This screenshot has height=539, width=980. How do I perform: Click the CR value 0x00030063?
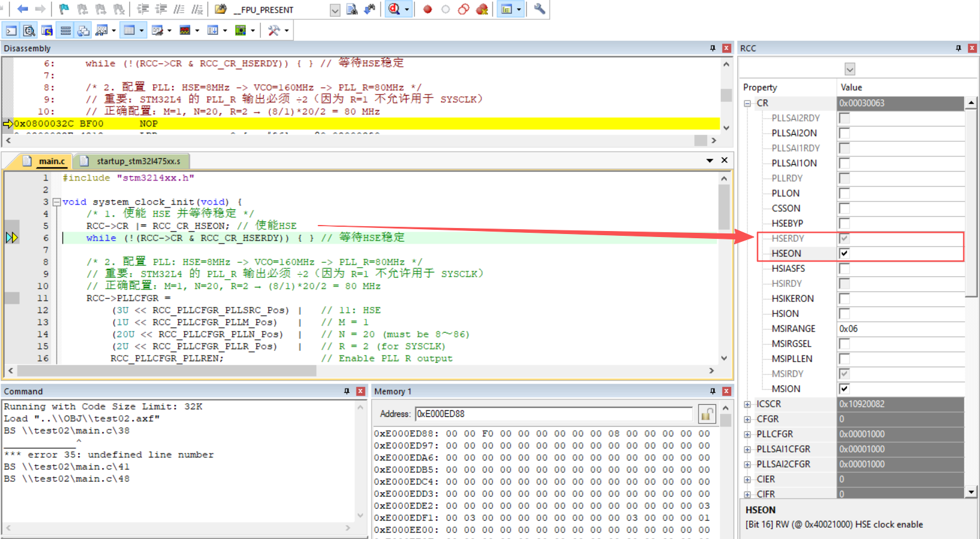click(x=901, y=103)
